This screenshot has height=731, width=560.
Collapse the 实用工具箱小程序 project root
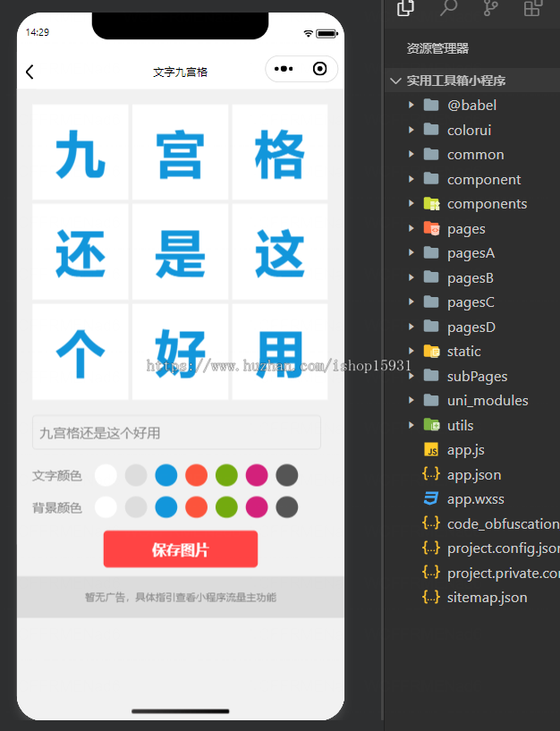(396, 81)
